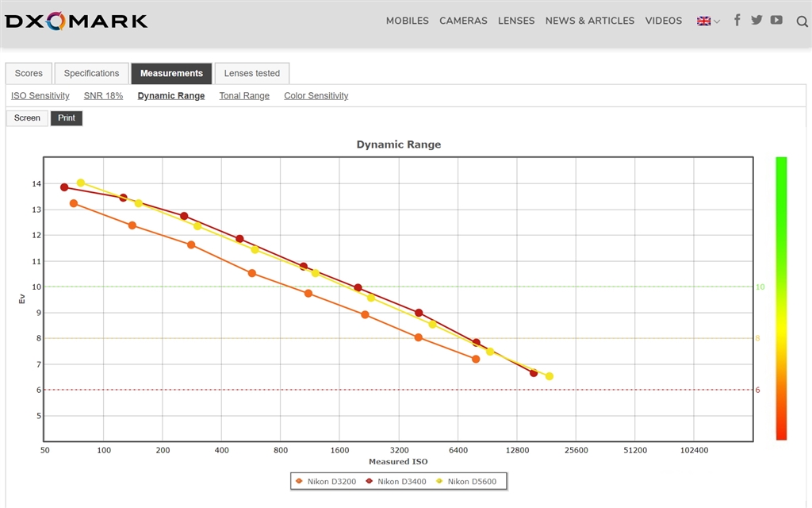Click the Measured ISO axis label
Screen dimensions: 812x508
click(x=398, y=461)
